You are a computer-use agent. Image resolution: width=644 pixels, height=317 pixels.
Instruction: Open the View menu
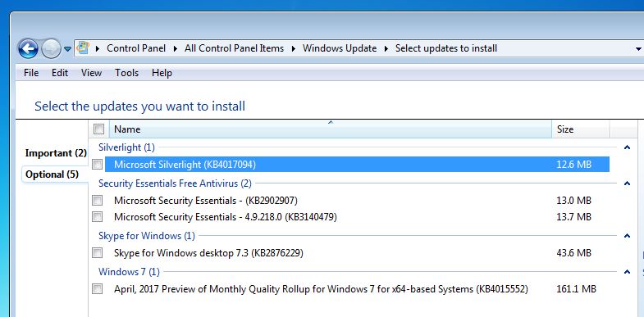[91, 73]
